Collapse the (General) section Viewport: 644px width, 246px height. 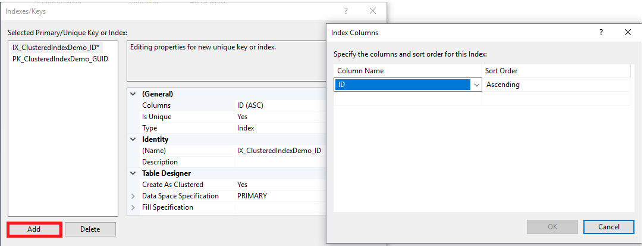pyautogui.click(x=133, y=94)
